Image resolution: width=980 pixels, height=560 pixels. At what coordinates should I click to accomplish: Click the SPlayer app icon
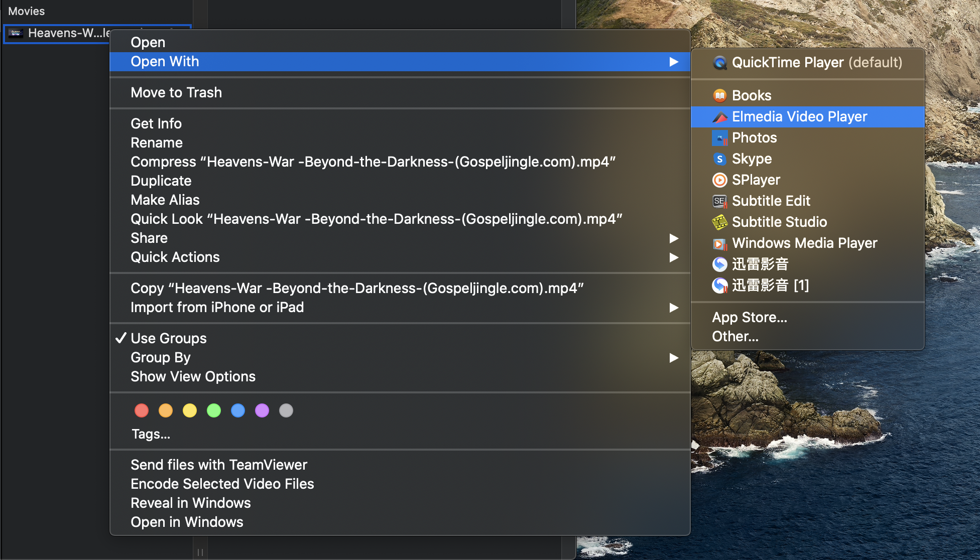click(720, 180)
